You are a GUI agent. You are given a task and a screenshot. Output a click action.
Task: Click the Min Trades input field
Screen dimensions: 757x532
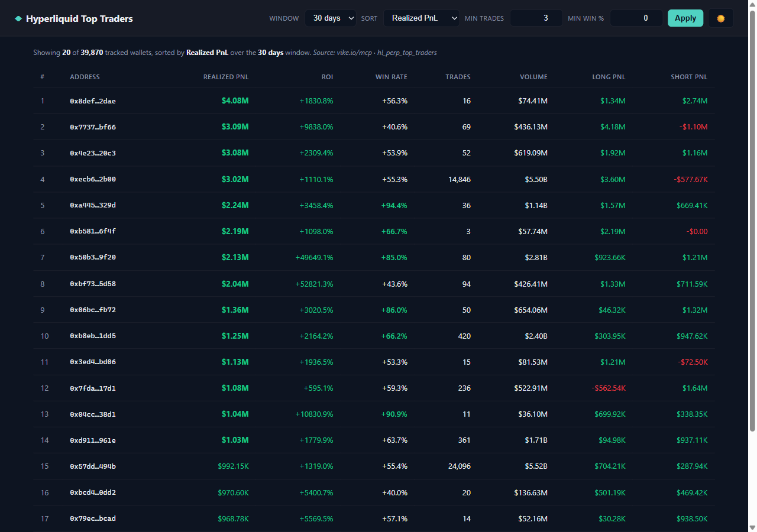coord(536,18)
